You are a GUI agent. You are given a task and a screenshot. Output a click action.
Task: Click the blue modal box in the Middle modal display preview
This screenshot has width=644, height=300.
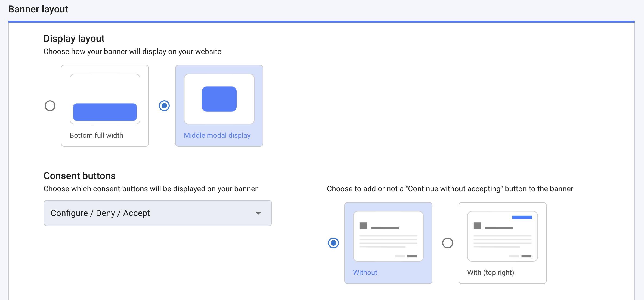(x=219, y=99)
